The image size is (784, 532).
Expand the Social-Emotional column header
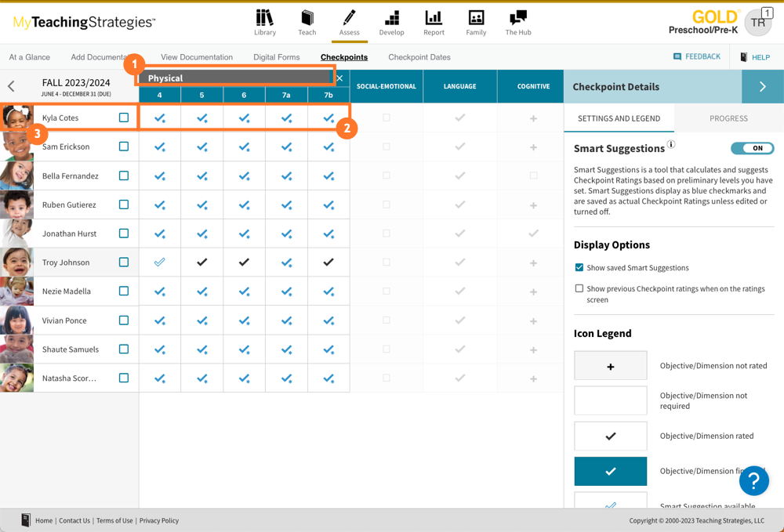[387, 86]
